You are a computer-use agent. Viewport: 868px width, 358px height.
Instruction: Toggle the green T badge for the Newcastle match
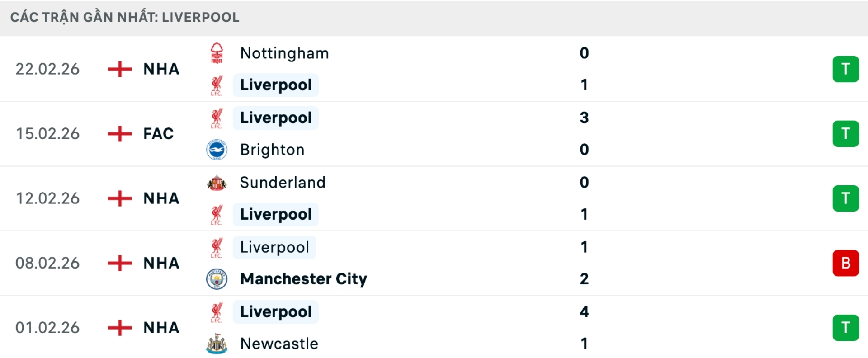coord(845,327)
